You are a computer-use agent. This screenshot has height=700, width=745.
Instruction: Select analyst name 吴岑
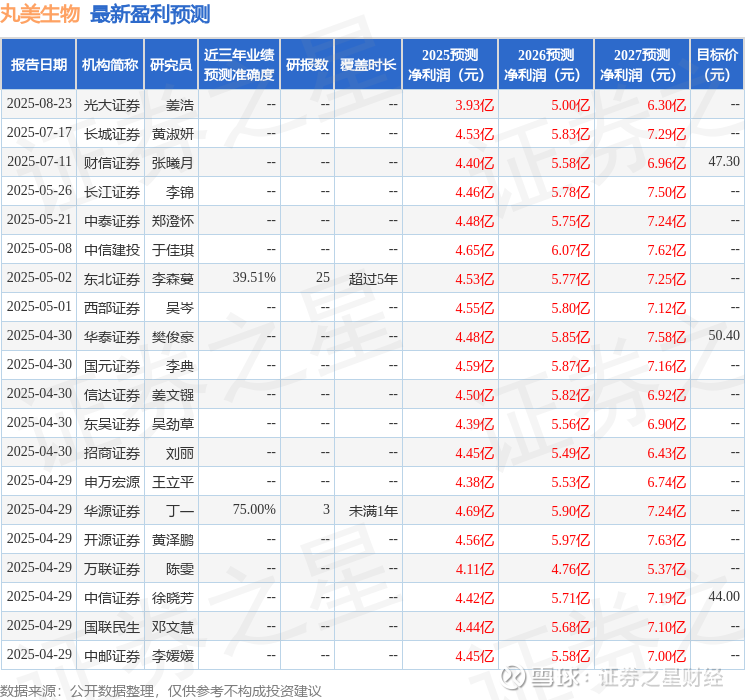tap(180, 308)
